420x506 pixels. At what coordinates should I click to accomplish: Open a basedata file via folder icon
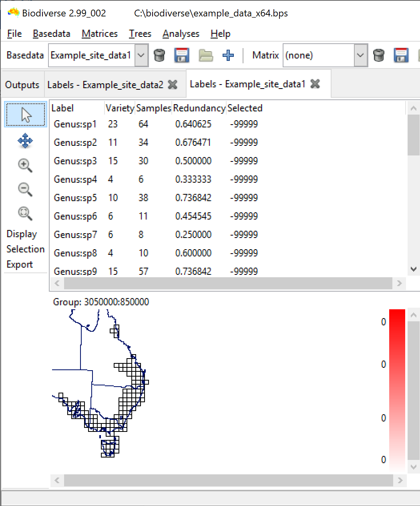pos(205,55)
